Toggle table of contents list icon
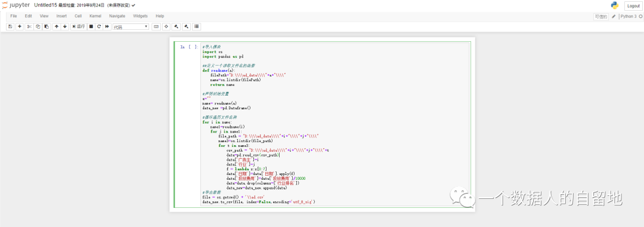 point(196,26)
